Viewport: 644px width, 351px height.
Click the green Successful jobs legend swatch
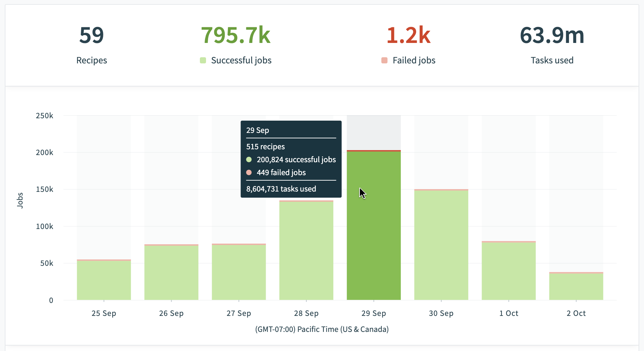click(x=203, y=61)
